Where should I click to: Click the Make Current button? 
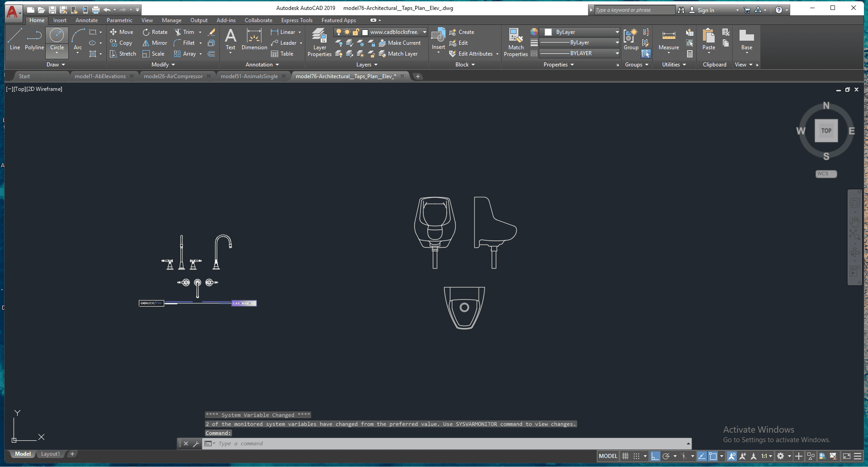point(400,43)
